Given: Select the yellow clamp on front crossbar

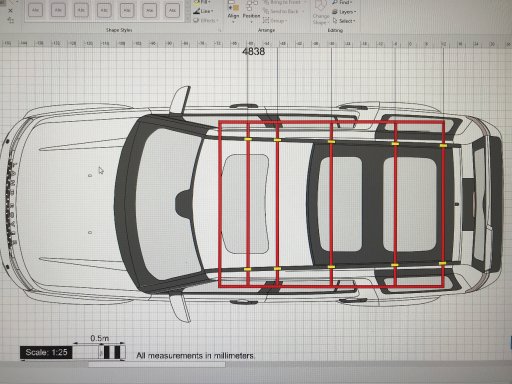Looking at the screenshot, I should click(x=247, y=139).
